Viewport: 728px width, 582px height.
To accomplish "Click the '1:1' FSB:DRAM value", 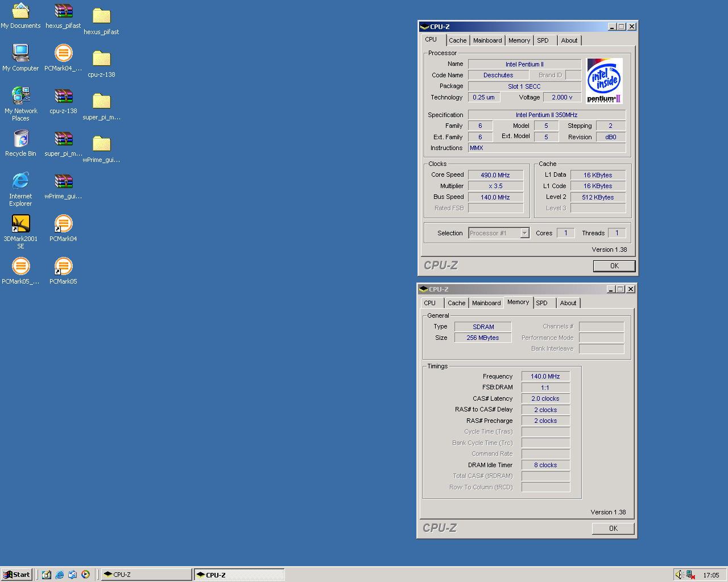I will (545, 388).
